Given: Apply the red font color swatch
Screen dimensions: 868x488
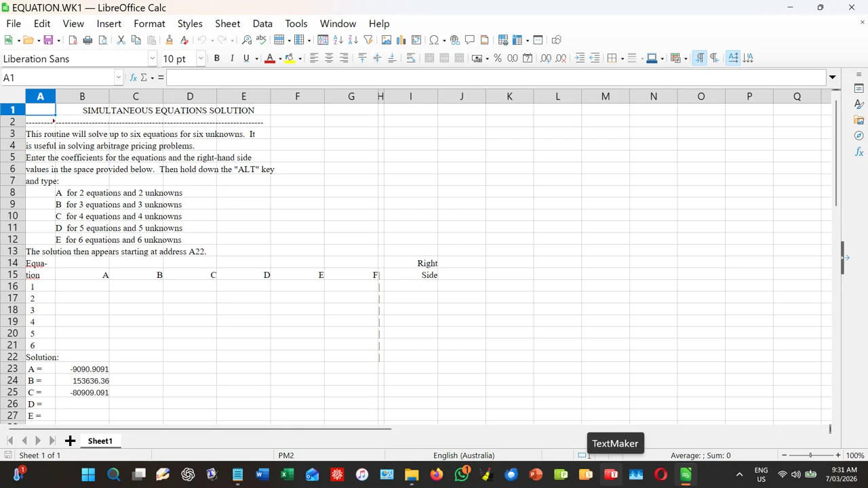Looking at the screenshot, I should (270, 58).
